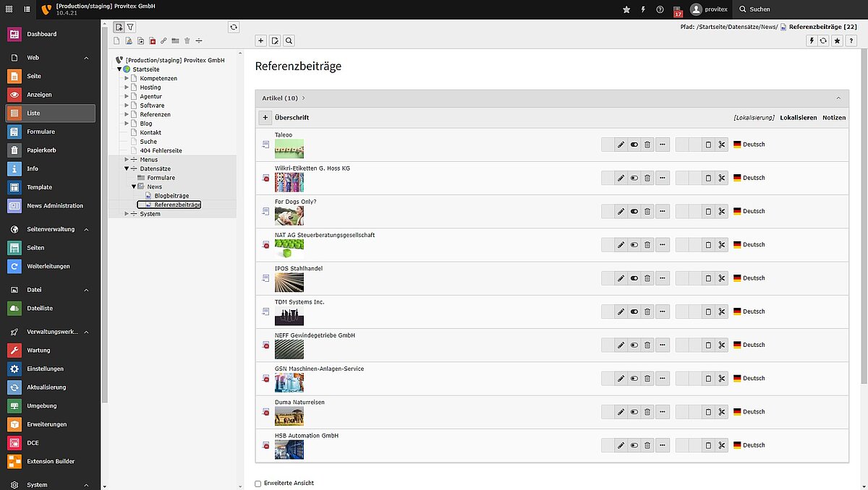Expand the Hosting page tree node

point(127,87)
